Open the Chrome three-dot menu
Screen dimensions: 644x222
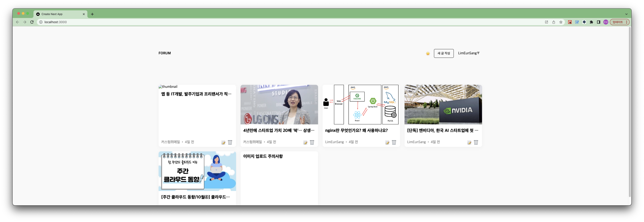pyautogui.click(x=626, y=22)
